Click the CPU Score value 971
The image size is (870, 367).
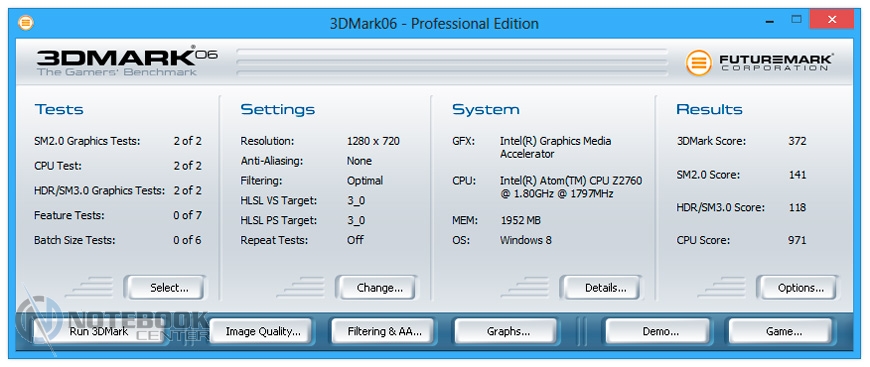coord(797,240)
